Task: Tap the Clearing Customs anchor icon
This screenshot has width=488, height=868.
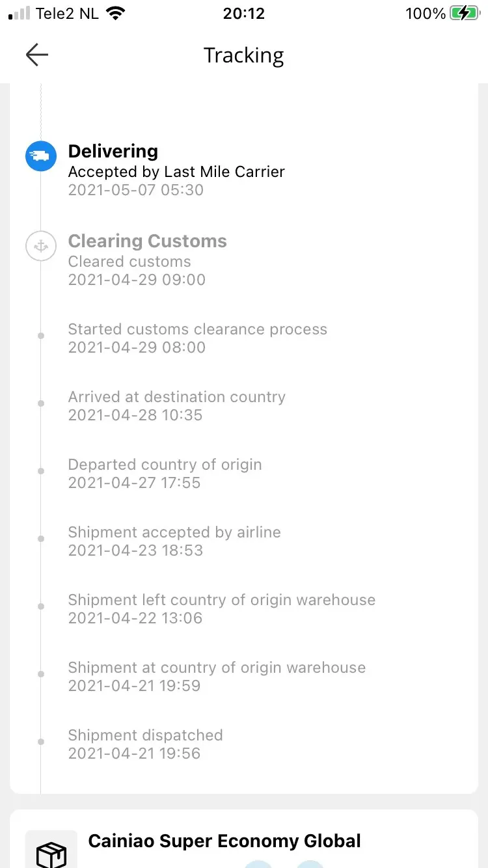Action: coord(41,247)
